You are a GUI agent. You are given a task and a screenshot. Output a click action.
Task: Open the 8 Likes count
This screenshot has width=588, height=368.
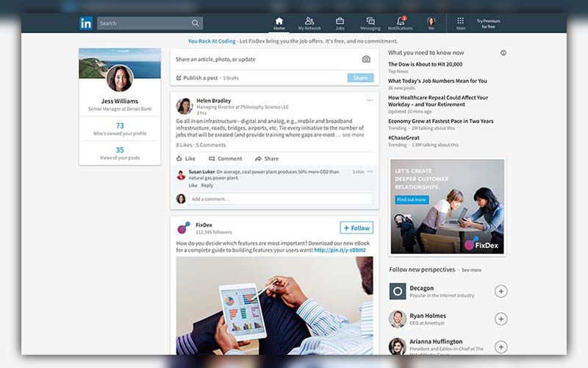(x=184, y=145)
